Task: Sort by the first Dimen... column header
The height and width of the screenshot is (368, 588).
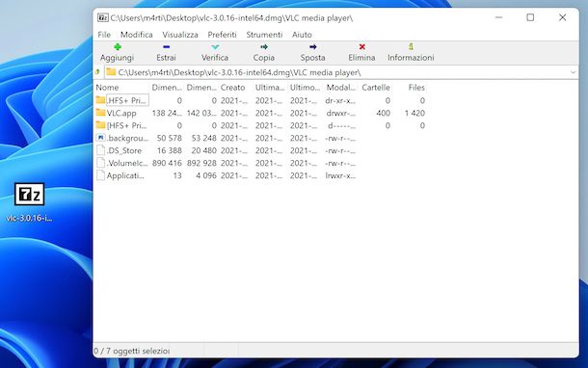Action: (x=167, y=88)
